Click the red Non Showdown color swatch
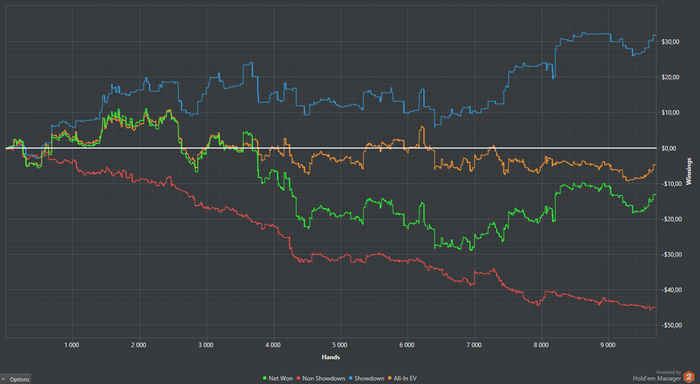The height and width of the screenshot is (384, 700). point(299,378)
